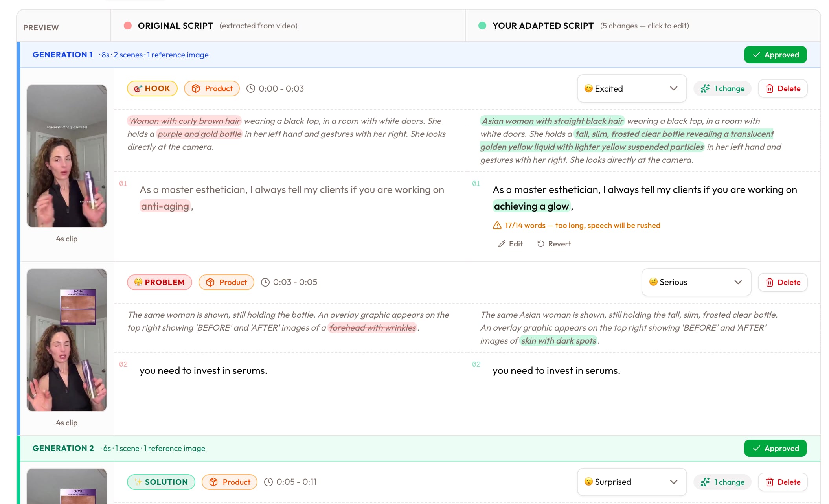Screen dimensions: 829x504
Task: Click the HOOK scene tag
Action: coord(152,88)
